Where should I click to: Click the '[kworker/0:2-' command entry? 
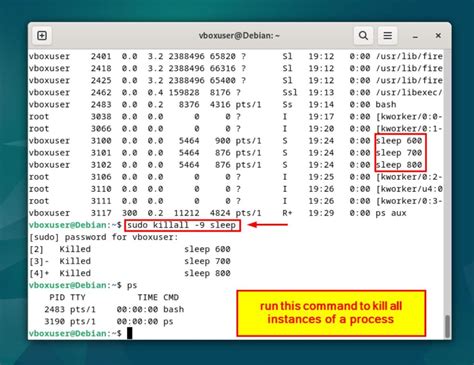pyautogui.click(x=409, y=177)
